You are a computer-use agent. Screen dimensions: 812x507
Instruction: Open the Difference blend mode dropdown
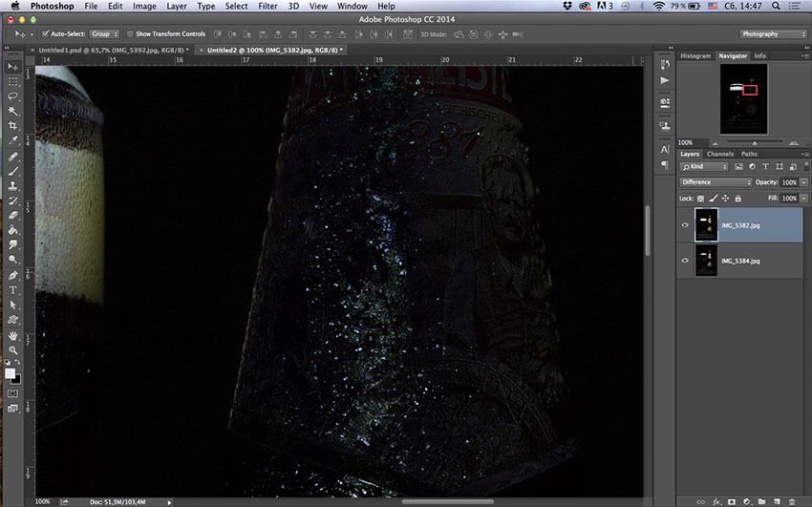[716, 182]
